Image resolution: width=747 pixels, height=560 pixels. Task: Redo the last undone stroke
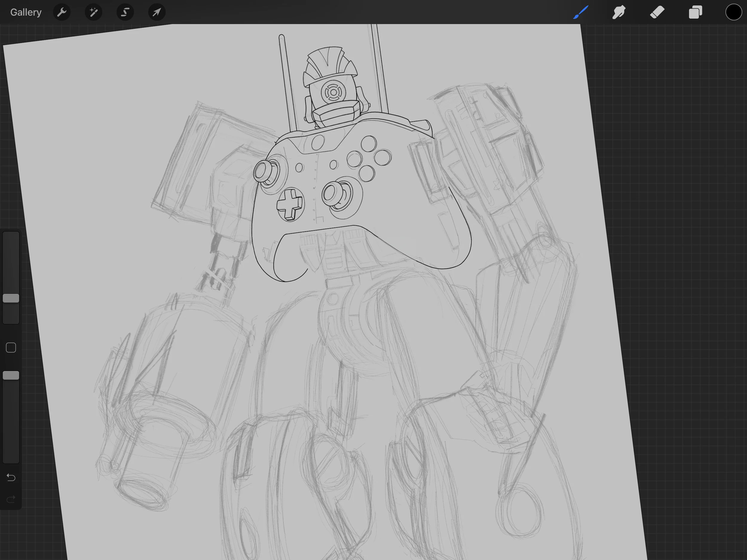tap(11, 499)
